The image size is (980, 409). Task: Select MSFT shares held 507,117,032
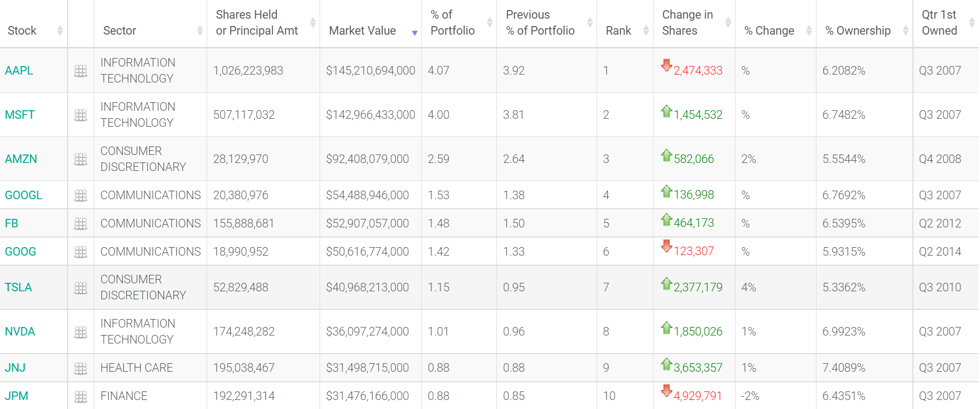(x=244, y=115)
